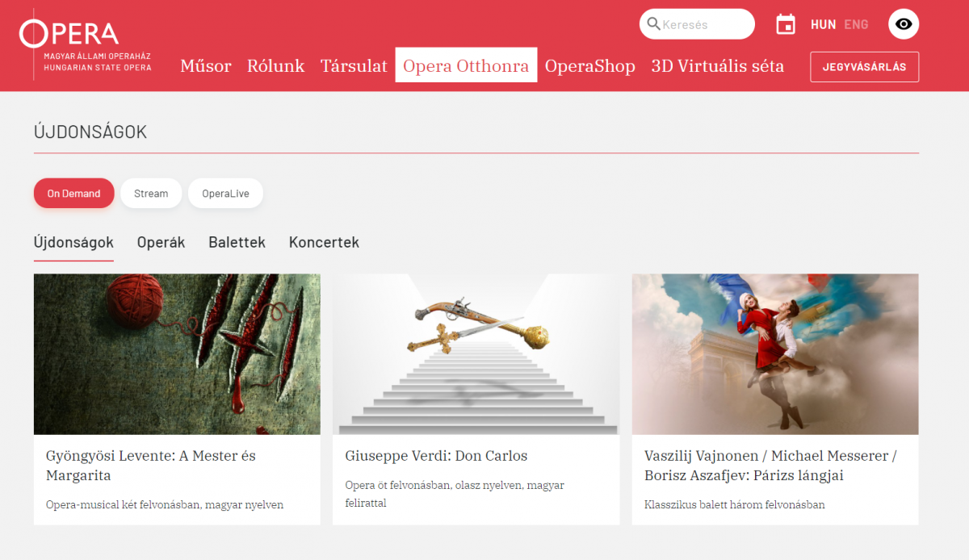Switch language to ENG

click(x=856, y=24)
